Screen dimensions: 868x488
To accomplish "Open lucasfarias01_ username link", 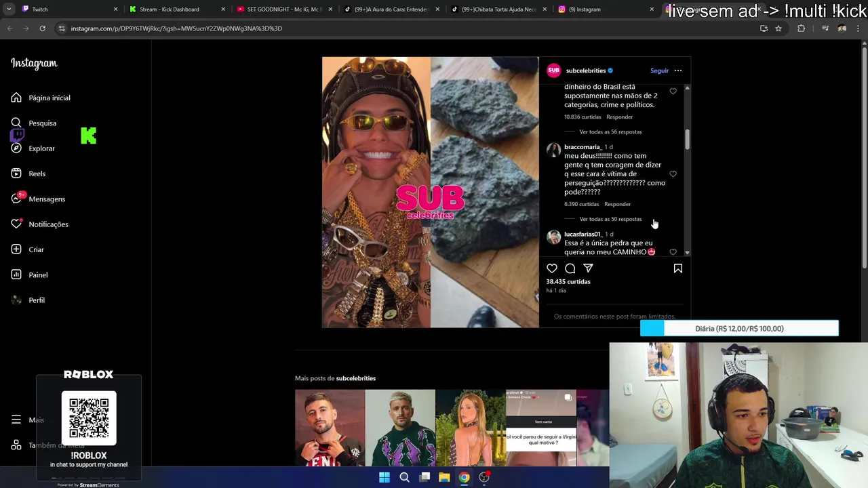I will [x=583, y=234].
